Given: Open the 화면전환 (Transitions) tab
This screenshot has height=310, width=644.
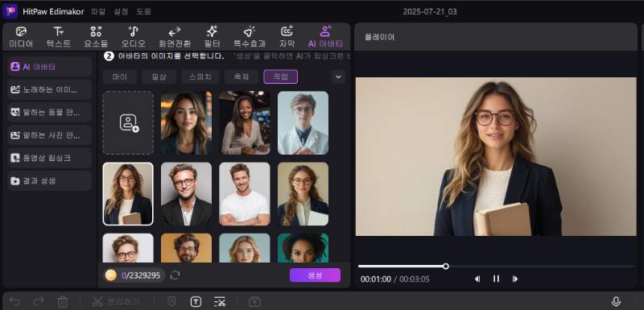Looking at the screenshot, I should 175,36.
